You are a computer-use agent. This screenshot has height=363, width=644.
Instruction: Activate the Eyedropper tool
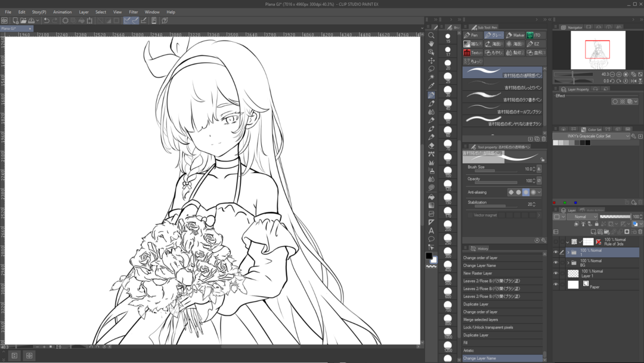(x=431, y=86)
